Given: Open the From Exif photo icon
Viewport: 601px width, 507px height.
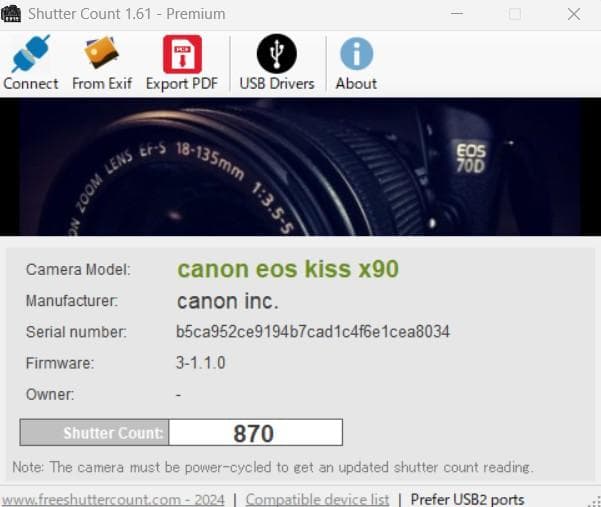Looking at the screenshot, I should [102, 53].
